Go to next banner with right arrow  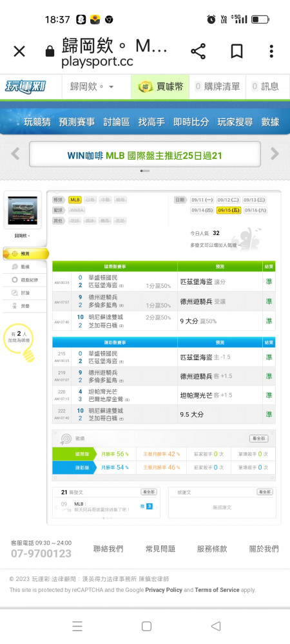pyautogui.click(x=275, y=154)
